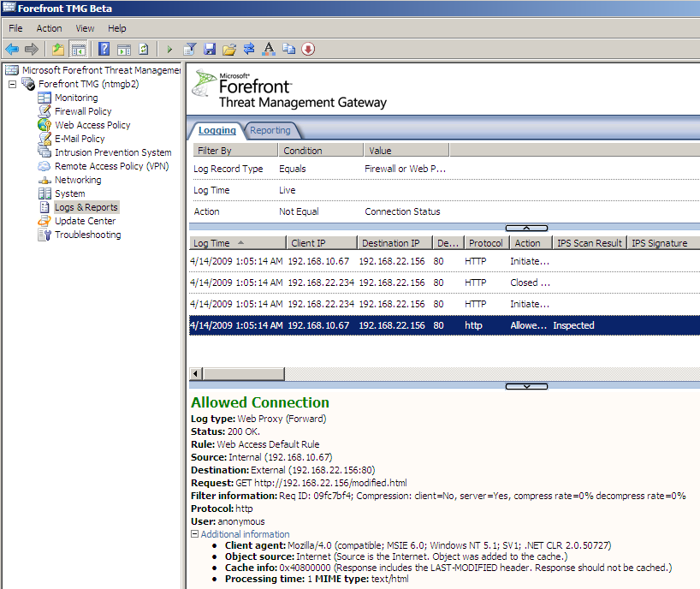Open Web Access Policy node
The height and width of the screenshot is (589, 700).
(92, 125)
